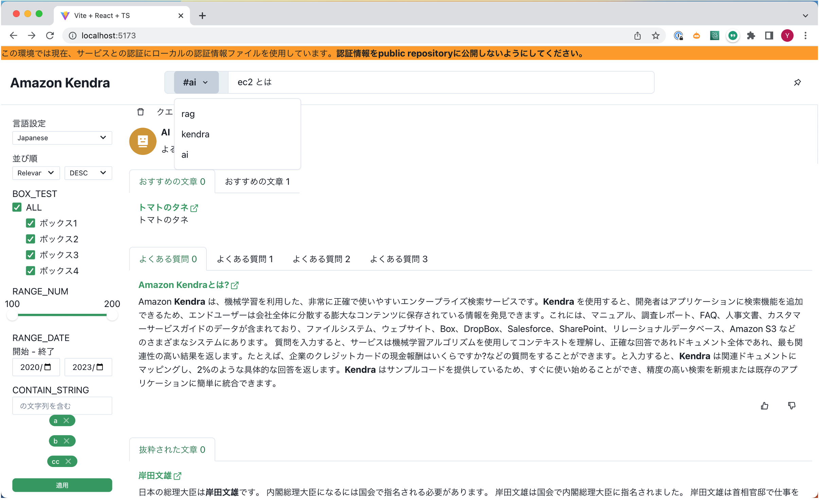This screenshot has height=504, width=819.
Task: Select 'ai' from the tag menu
Action: [x=237, y=155]
